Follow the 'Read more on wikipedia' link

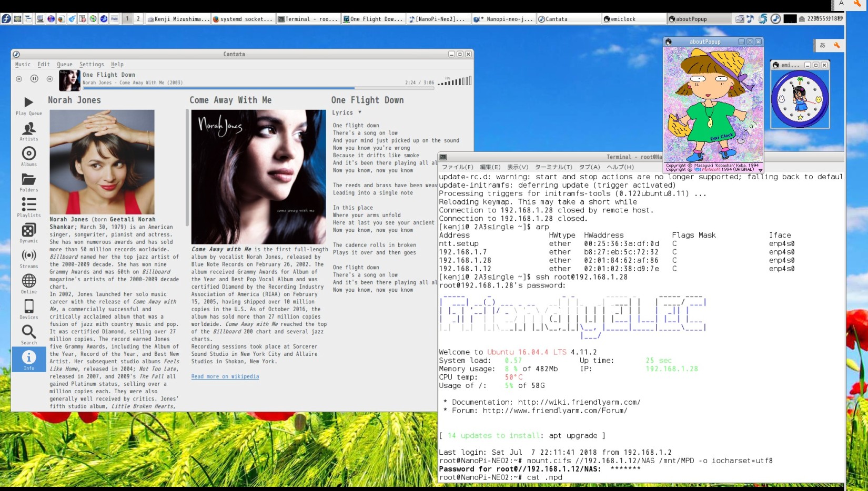(x=225, y=376)
